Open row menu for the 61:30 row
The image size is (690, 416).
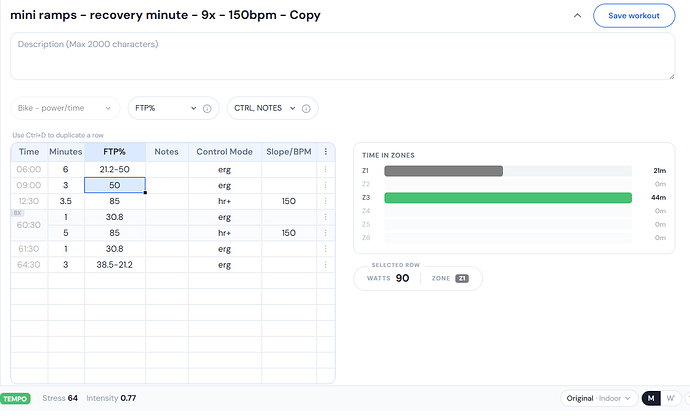tap(326, 249)
